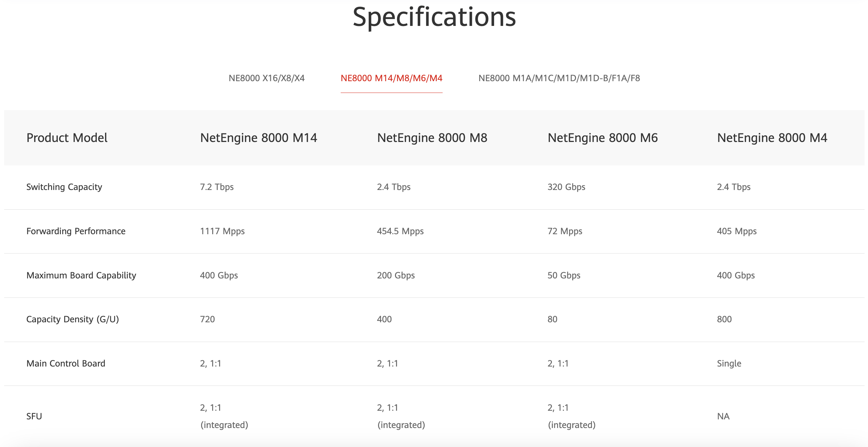This screenshot has width=868, height=447.
Task: Select the NetEngine 8000 M8 column header
Action: click(432, 138)
